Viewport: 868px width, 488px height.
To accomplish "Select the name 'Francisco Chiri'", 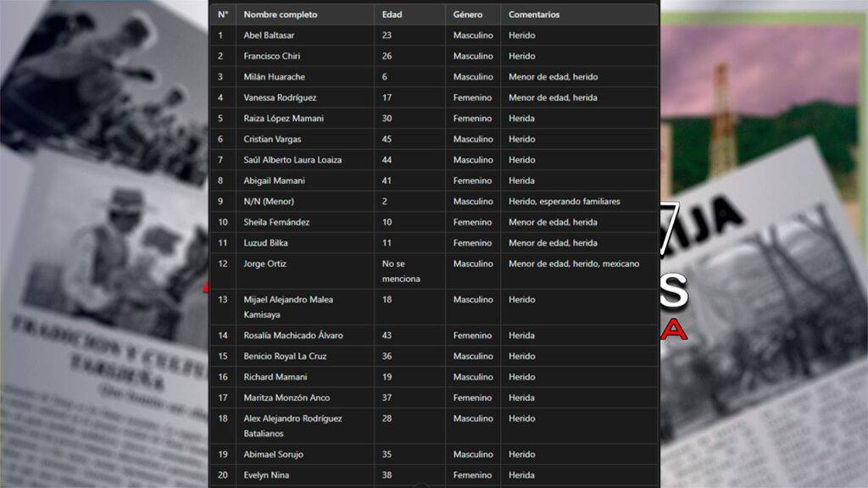I will 272,56.
